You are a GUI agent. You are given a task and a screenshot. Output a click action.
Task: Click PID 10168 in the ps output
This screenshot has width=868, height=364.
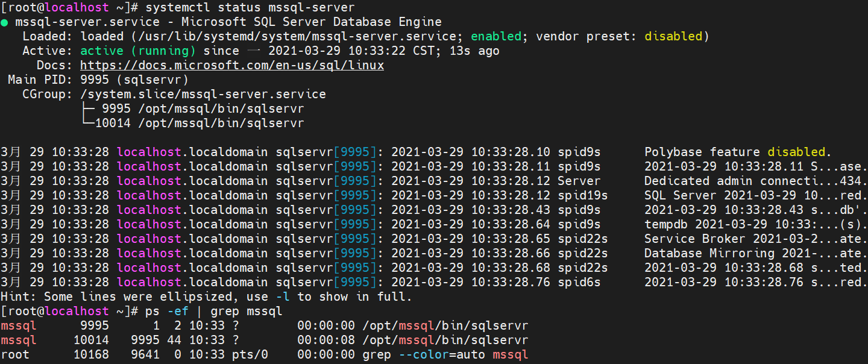coord(91,354)
